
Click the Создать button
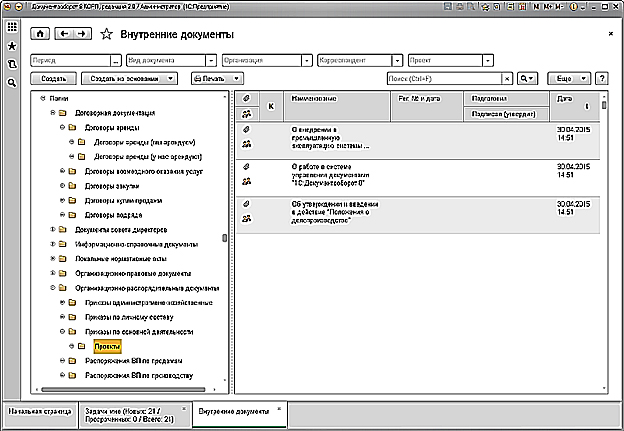(53, 78)
